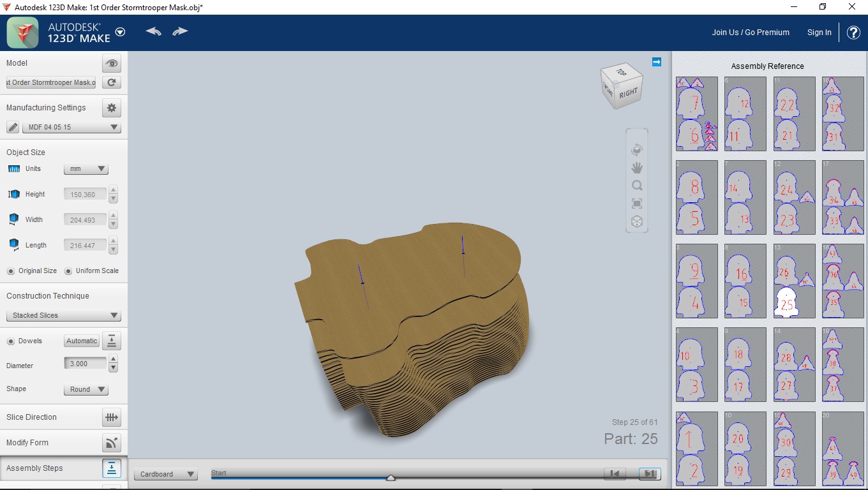
Task: Increase the dowel diameter
Action: point(113,360)
